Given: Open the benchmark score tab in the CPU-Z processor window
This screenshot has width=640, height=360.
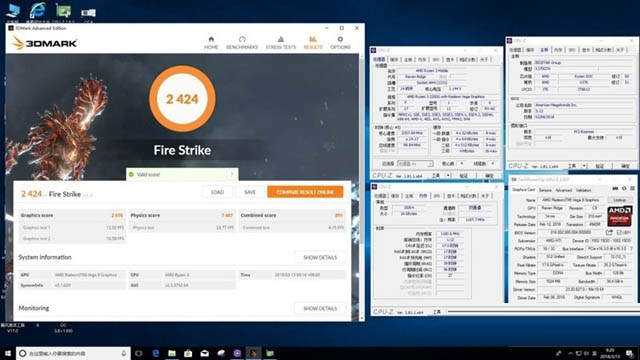Looking at the screenshot, I should 467,60.
